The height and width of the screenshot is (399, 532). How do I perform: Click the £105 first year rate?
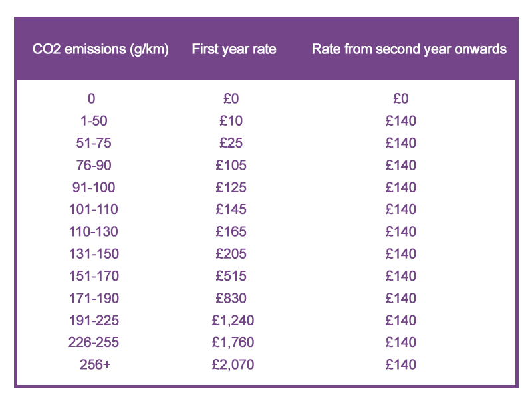click(x=231, y=165)
